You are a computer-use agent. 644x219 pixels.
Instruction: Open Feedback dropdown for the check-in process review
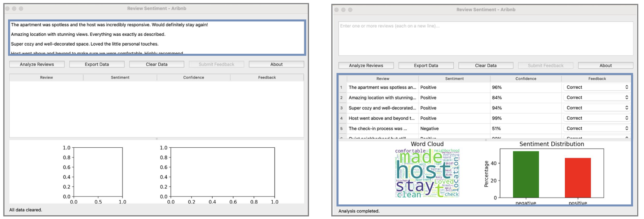(x=597, y=128)
